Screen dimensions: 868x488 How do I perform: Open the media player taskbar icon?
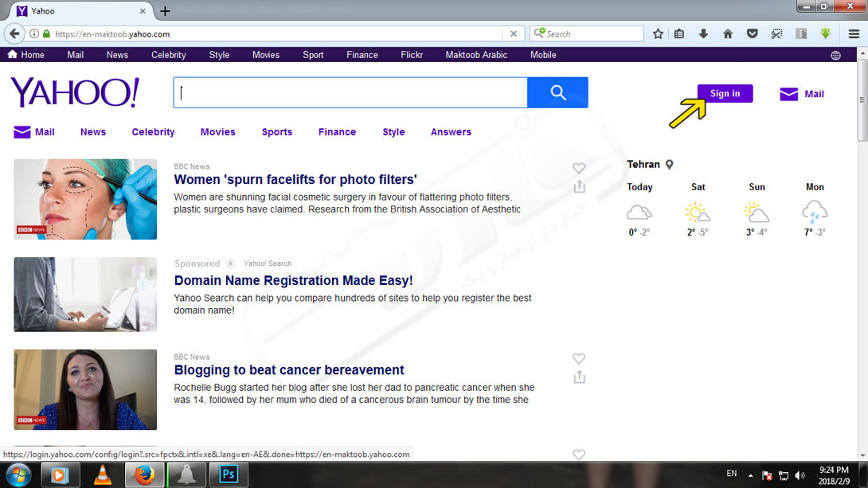(59, 474)
